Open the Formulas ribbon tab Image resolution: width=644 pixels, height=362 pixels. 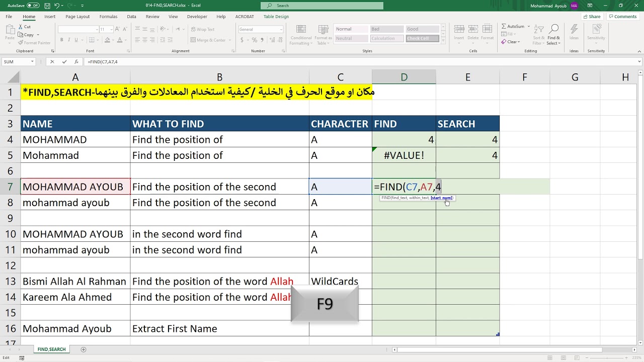(x=108, y=17)
